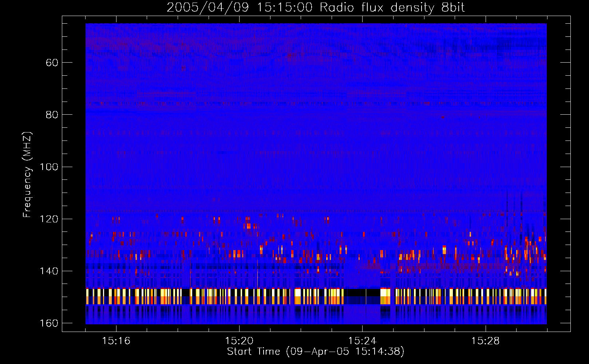Click the plot title '2005/04/09 15:15:00 Radio flux density 8bit'
The width and height of the screenshot is (589, 364).
click(316, 8)
